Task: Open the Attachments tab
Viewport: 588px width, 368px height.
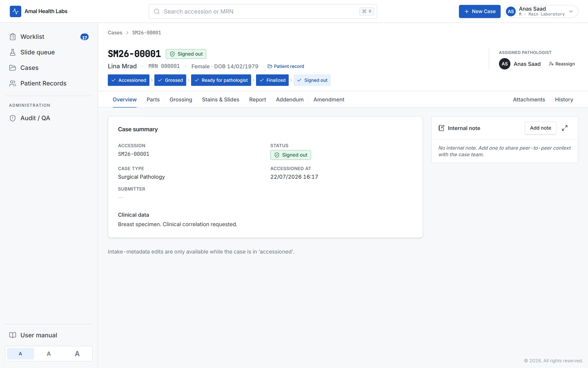Action: (529, 100)
